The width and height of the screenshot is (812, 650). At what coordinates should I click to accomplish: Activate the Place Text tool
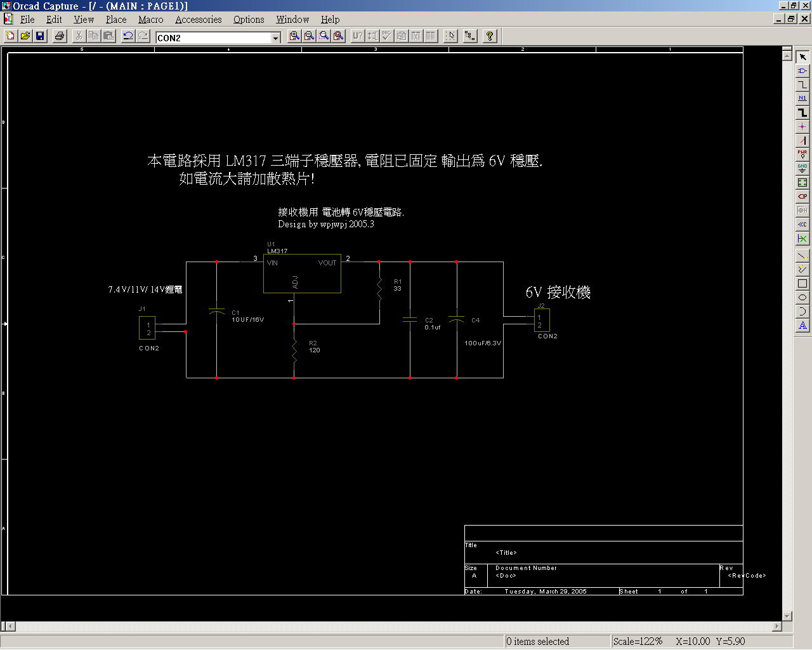802,326
